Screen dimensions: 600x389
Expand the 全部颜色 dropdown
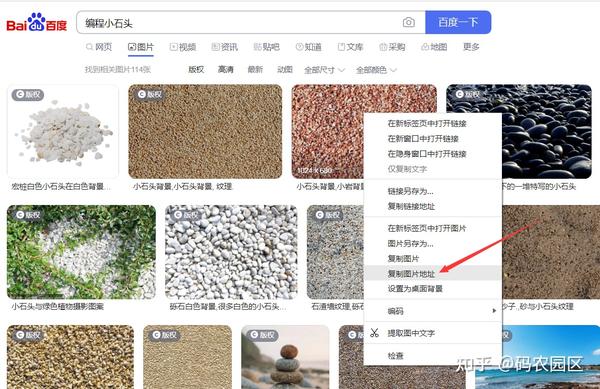point(376,70)
